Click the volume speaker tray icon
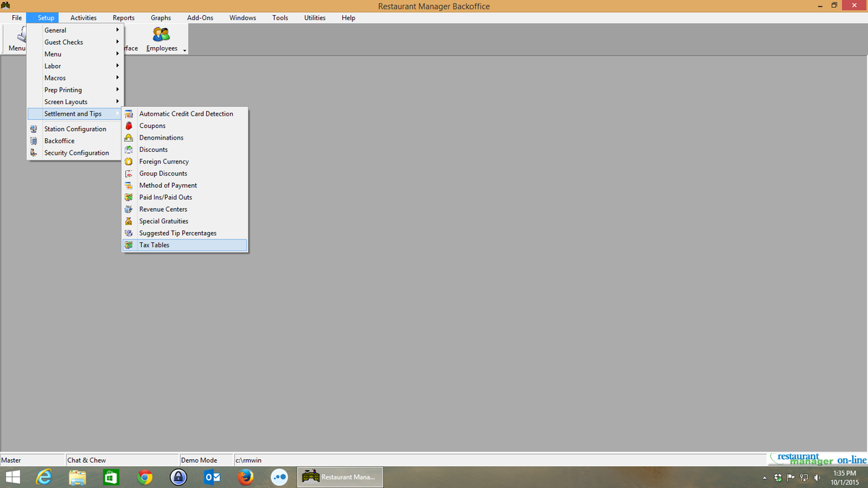The width and height of the screenshot is (868, 488). point(817,477)
